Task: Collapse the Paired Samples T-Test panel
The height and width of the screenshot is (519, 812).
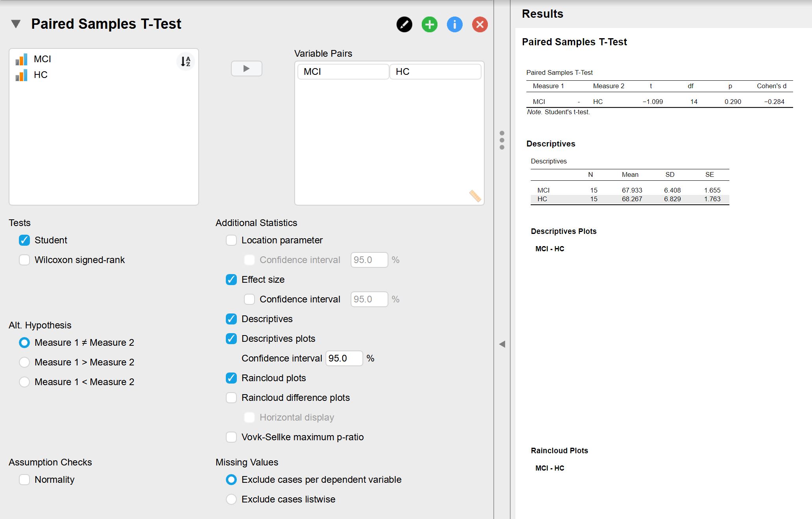Action: 15,24
